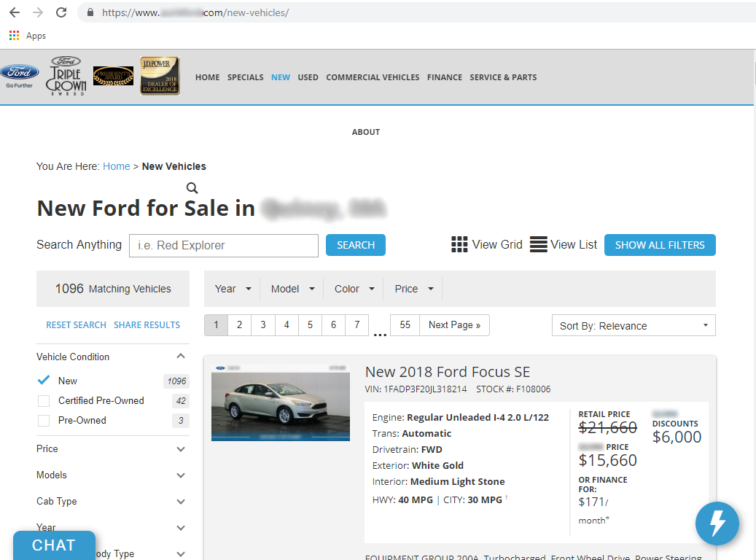The image size is (756, 560).
Task: Click the Ford Go Further logo
Action: (x=20, y=76)
